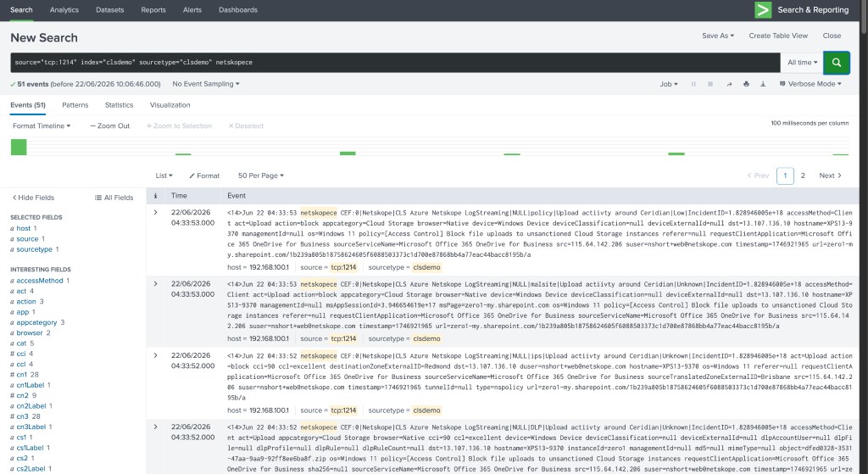Select the green timeline bar directly under Zoom to Selection

coord(183,154)
